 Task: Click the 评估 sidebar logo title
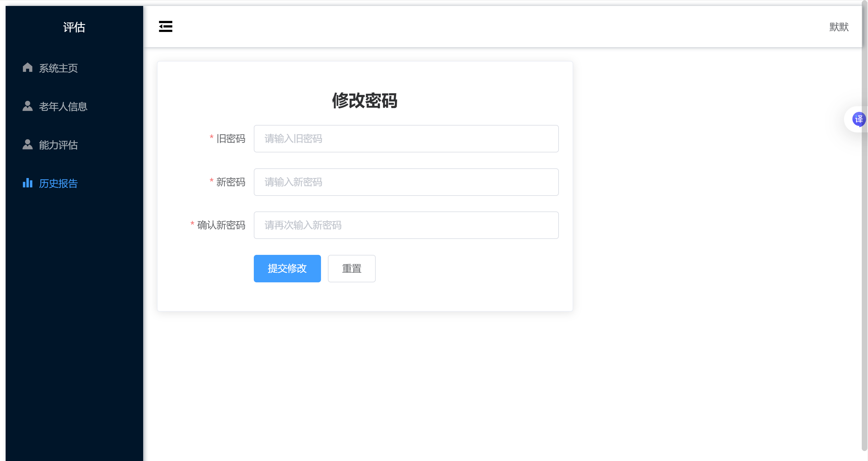[x=74, y=27]
